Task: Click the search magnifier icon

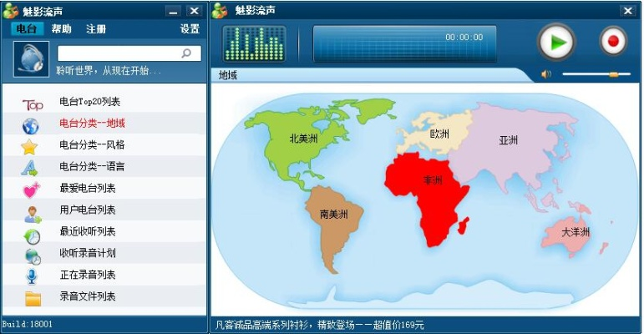Action: click(x=186, y=53)
